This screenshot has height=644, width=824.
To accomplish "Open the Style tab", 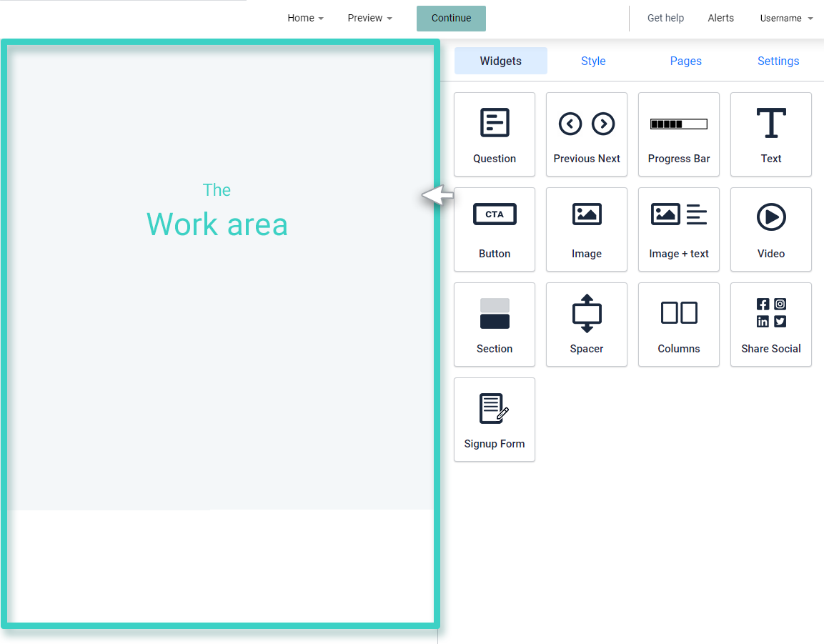I will pyautogui.click(x=593, y=61).
